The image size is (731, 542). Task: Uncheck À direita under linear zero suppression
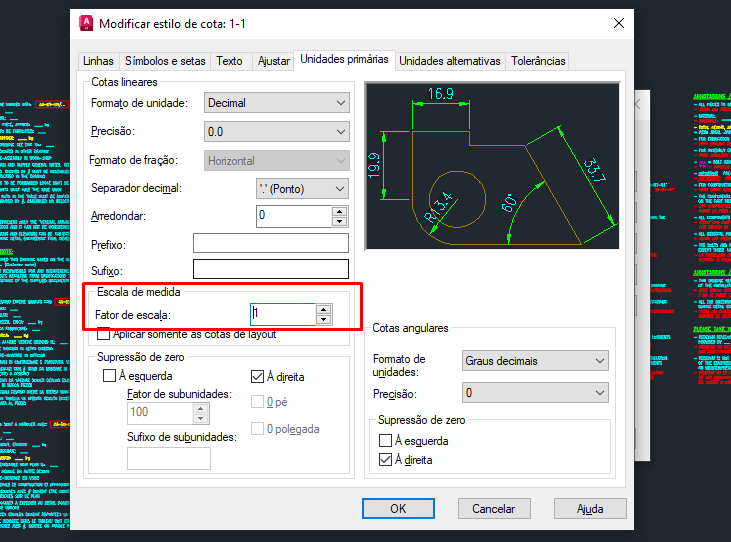257,377
